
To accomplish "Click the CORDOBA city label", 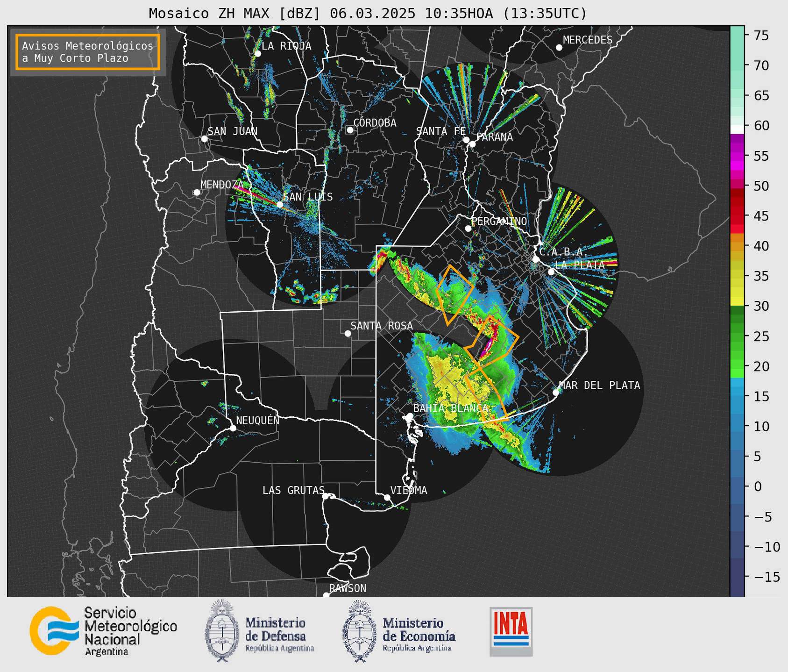I will pyautogui.click(x=375, y=122).
